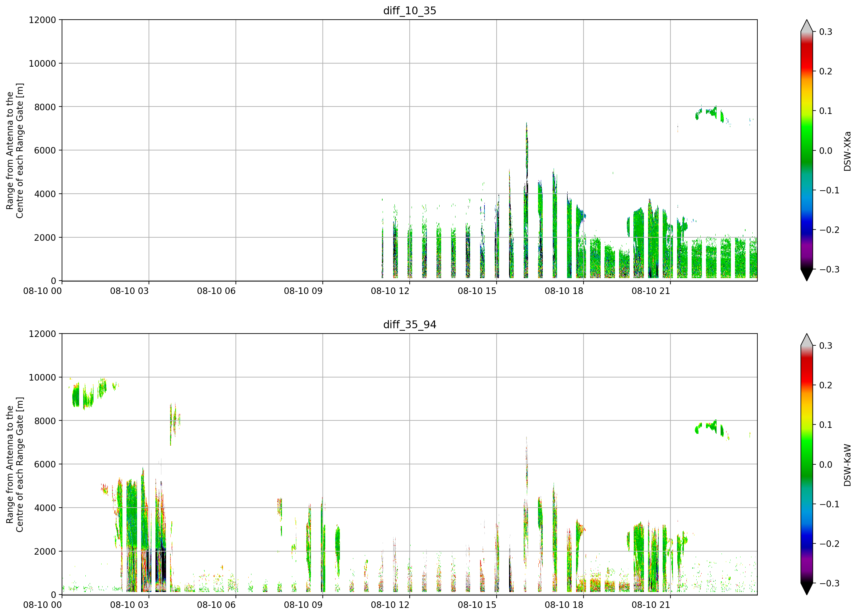Click the −0.2 tick on DSW-XKa colorbar
This screenshot has width=858, height=616.
pos(829,230)
